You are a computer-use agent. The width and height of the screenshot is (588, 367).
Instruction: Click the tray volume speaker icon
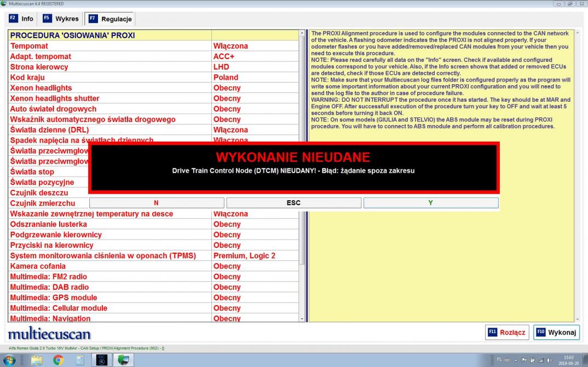point(549,360)
